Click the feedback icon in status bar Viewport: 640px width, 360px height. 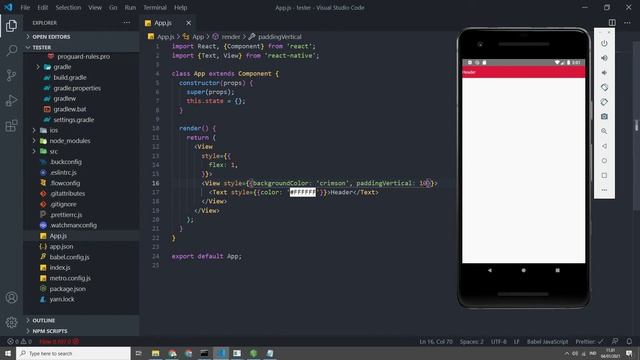click(x=614, y=341)
